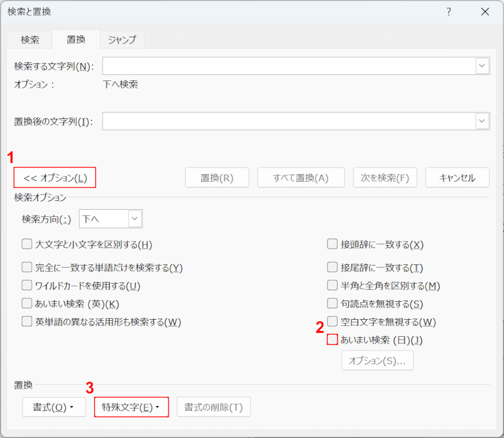Open the 書式 menu button
The width and height of the screenshot is (504, 438).
[54, 407]
